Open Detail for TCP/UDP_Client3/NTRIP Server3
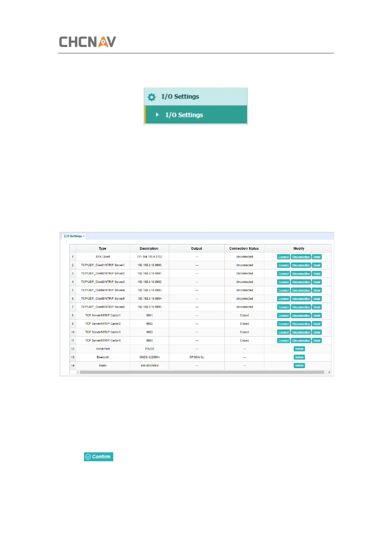 [317, 282]
